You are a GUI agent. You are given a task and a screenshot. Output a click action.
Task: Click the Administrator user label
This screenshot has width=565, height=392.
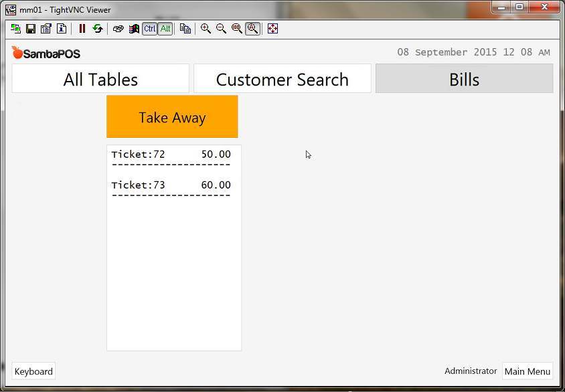point(471,371)
